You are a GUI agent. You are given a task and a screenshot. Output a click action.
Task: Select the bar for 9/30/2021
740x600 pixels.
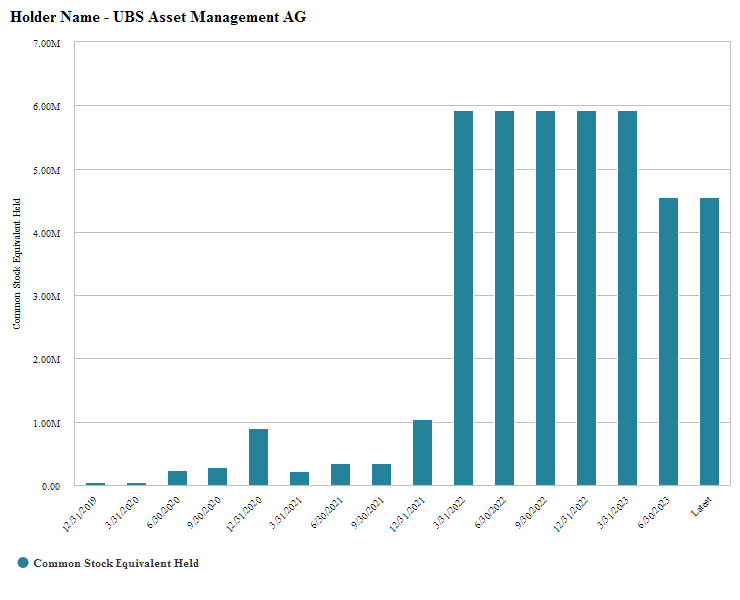pos(381,474)
